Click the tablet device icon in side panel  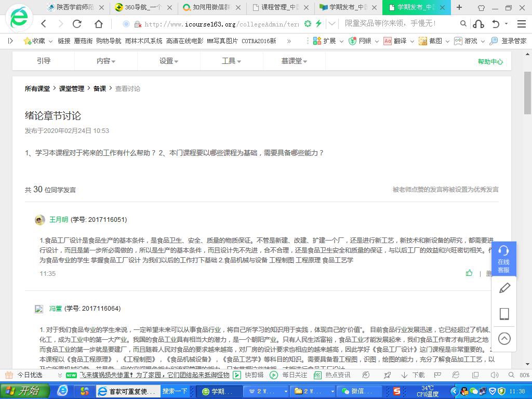click(x=504, y=314)
